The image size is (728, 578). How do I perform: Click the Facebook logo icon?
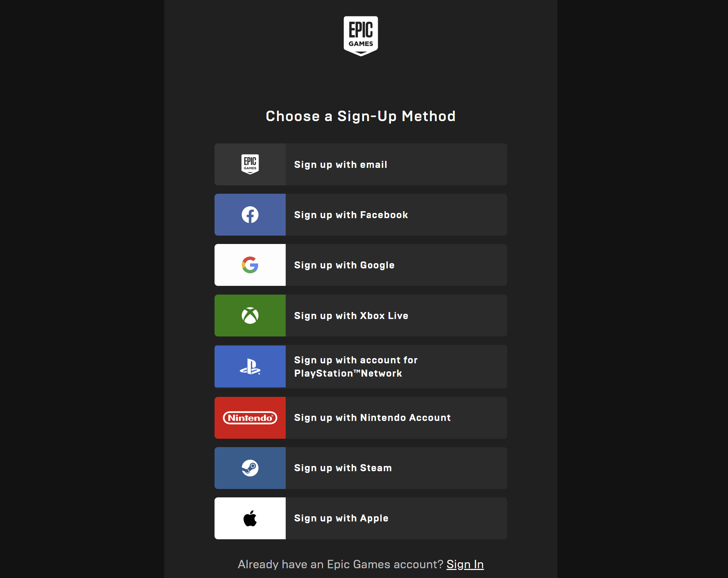coord(250,215)
